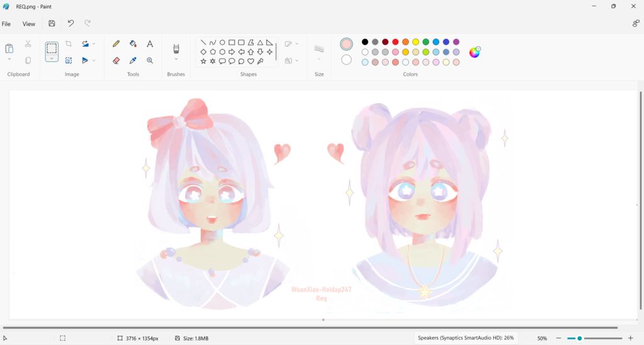
Task: Select the Eraser tool
Action: point(116,60)
